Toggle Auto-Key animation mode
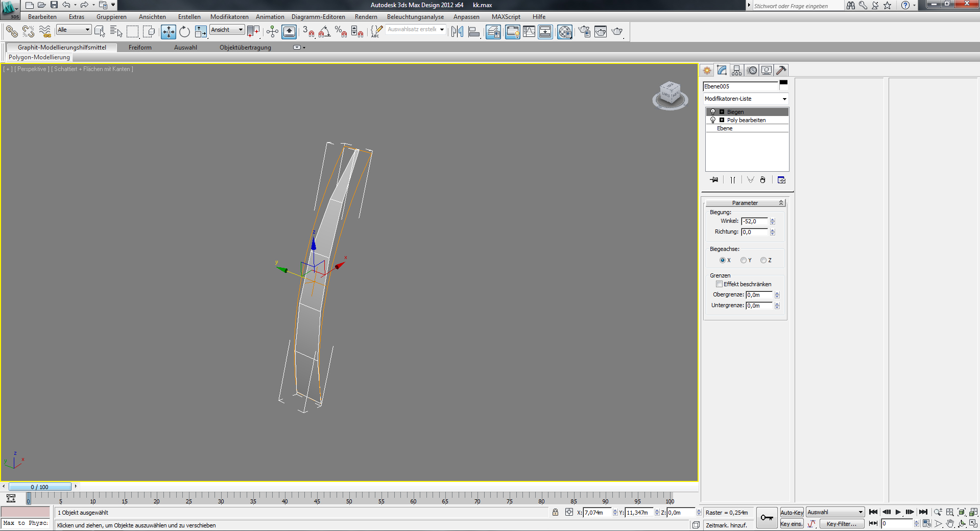The width and height of the screenshot is (980, 531). pyautogui.click(x=792, y=513)
